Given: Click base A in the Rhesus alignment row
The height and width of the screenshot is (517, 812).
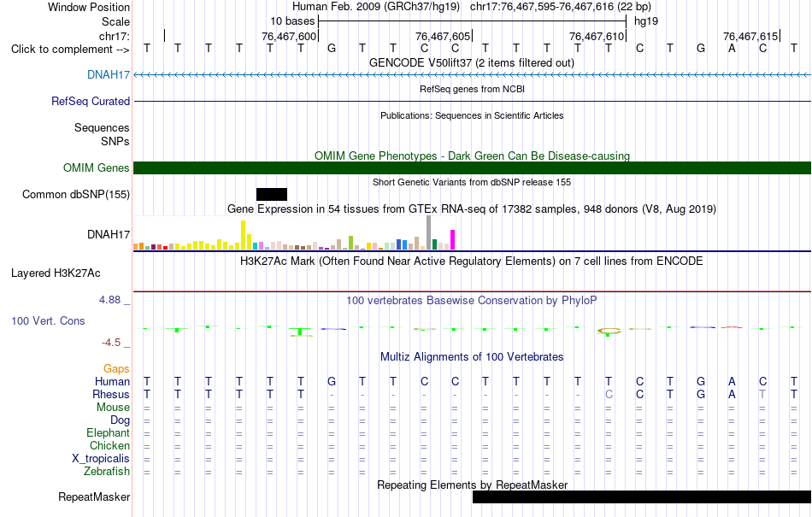Looking at the screenshot, I should pyautogui.click(x=732, y=394).
